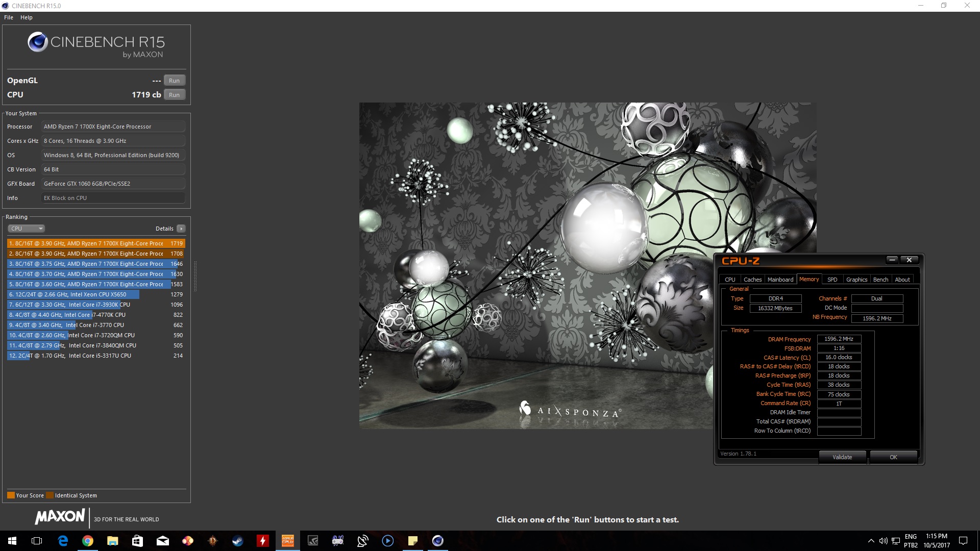Viewport: 980px width, 551px height.
Task: Select the Intel Core i7-3770 row
Action: pos(96,325)
